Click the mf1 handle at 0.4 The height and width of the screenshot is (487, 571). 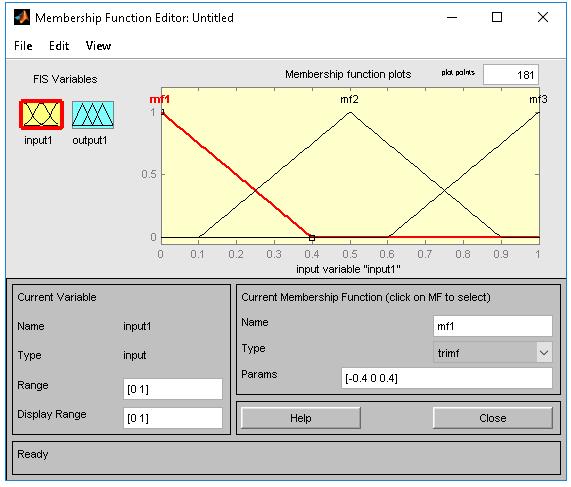(312, 238)
